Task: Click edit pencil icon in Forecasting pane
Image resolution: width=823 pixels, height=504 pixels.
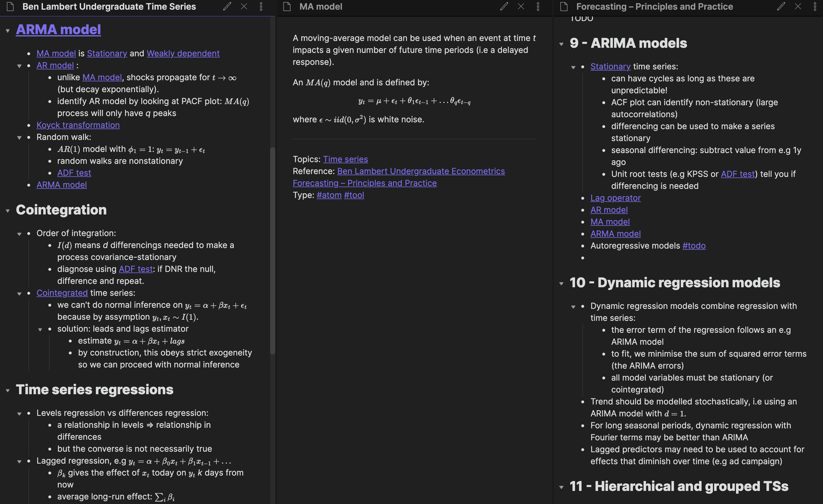Action: pyautogui.click(x=781, y=6)
